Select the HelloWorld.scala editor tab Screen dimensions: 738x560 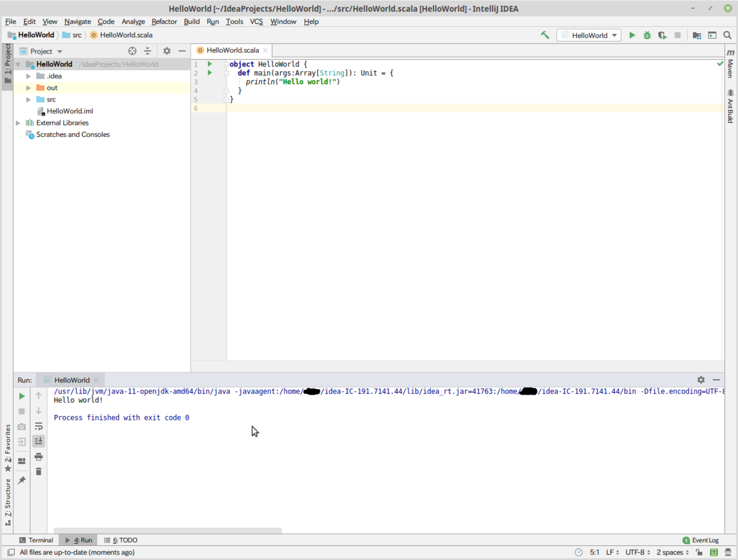coord(232,50)
